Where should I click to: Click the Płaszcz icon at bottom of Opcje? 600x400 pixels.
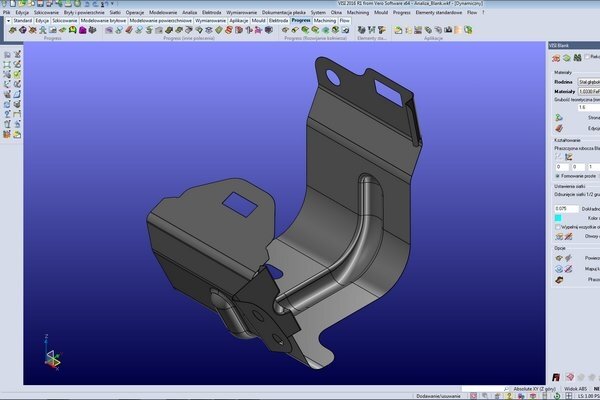(559, 280)
